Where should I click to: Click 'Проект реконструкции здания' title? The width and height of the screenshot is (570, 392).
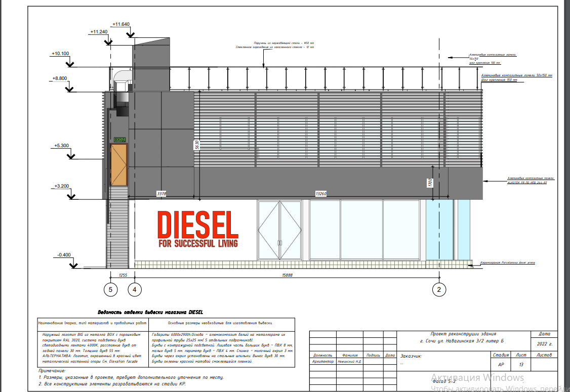click(x=463, y=334)
